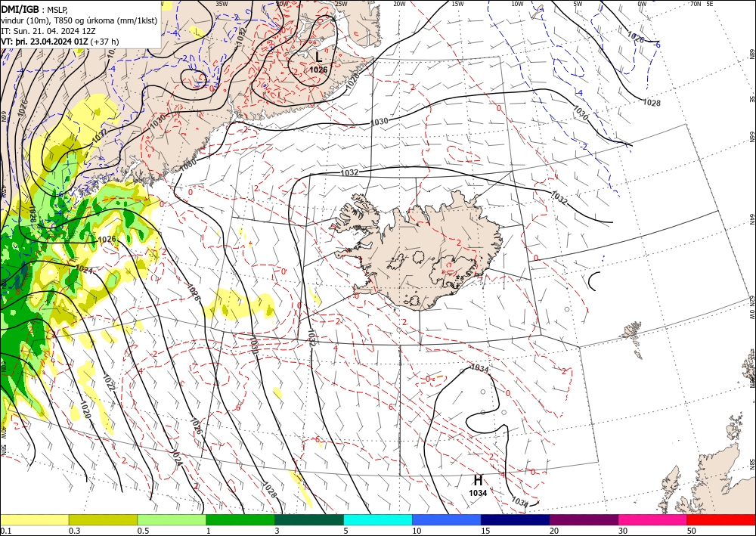Click the '20W' longitude label
Screen dimensions: 756x536
click(399, 4)
